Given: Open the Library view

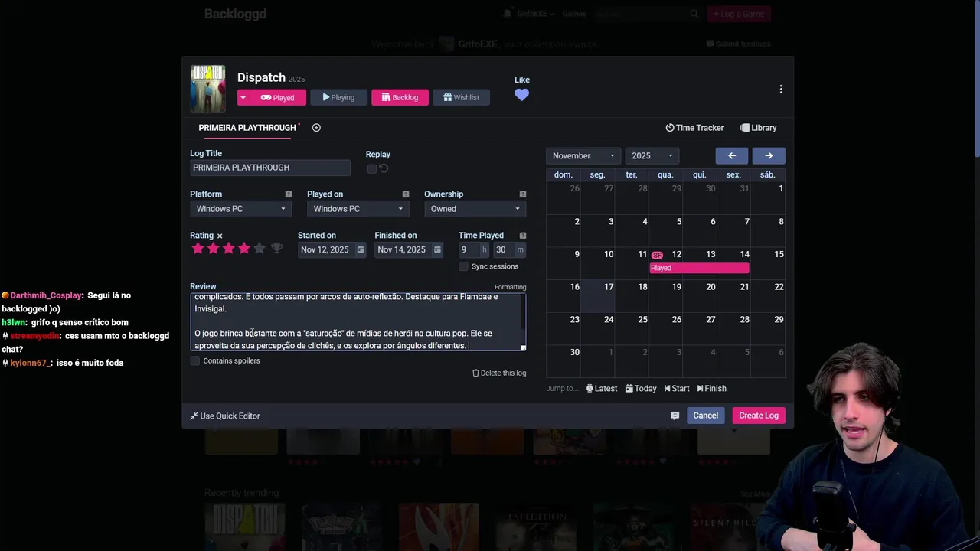Looking at the screenshot, I should [758, 128].
